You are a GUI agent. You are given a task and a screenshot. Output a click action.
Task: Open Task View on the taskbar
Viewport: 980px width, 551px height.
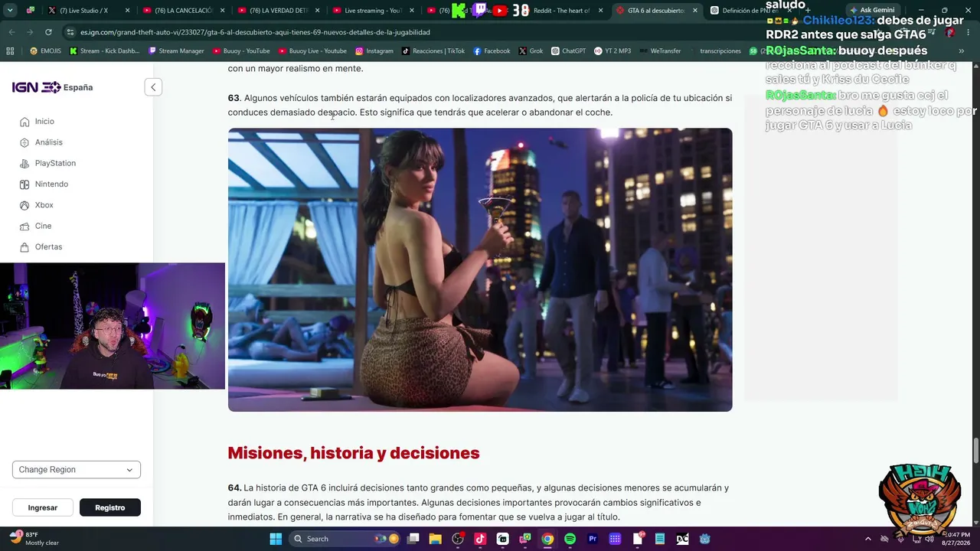[x=413, y=539]
